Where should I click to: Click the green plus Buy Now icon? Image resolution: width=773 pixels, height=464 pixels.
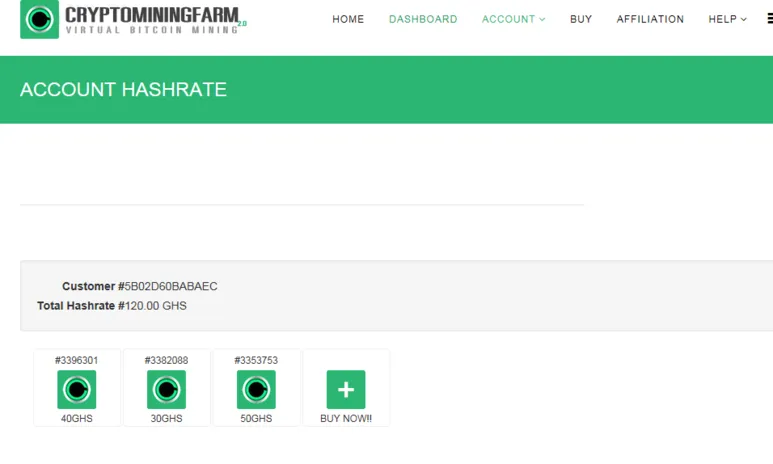tap(346, 390)
